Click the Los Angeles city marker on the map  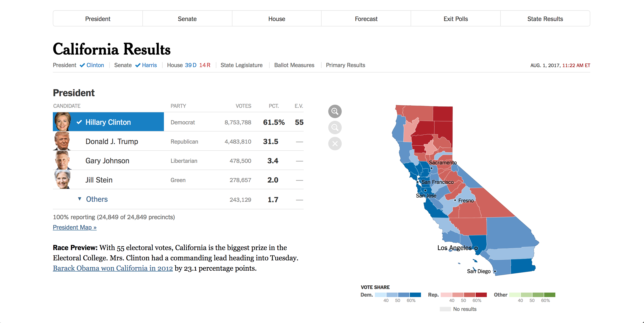coord(476,248)
